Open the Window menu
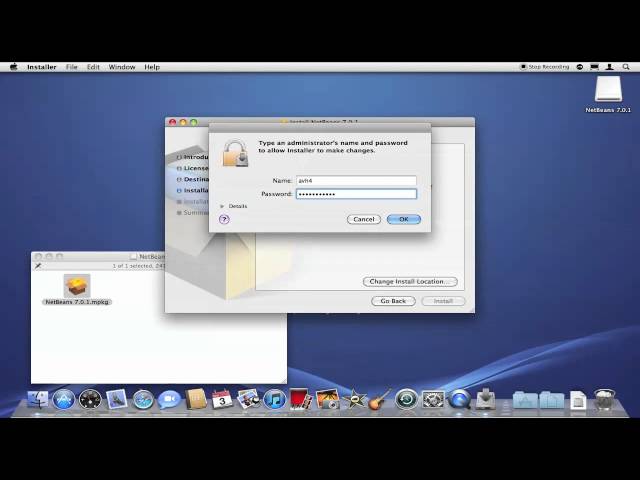Screen dimensions: 640x480 (122, 67)
